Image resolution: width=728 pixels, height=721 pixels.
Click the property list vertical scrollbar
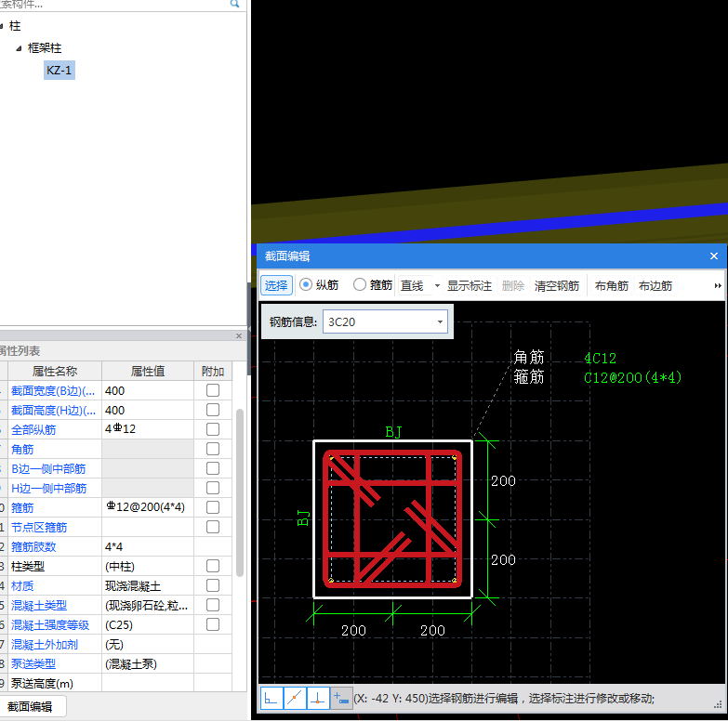(240, 492)
